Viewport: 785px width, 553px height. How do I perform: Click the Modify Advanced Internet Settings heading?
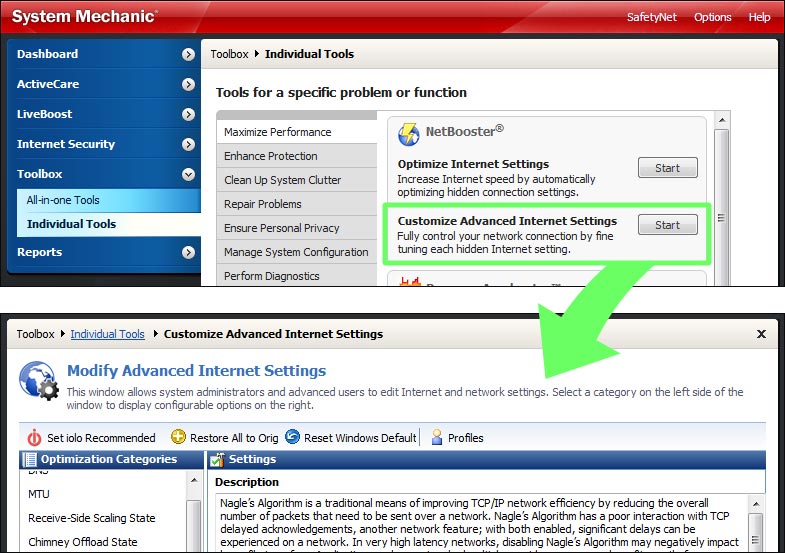[196, 371]
